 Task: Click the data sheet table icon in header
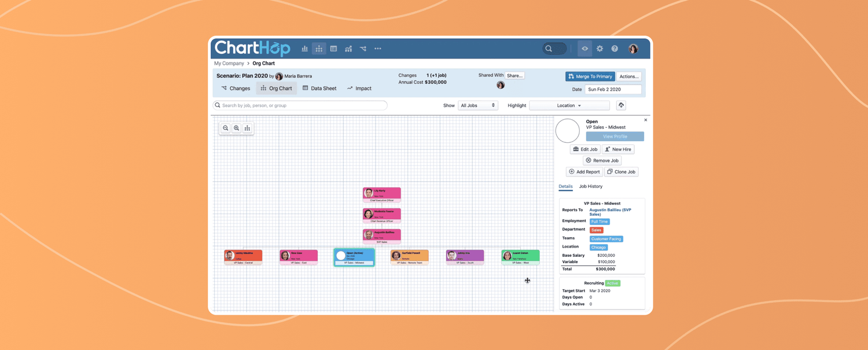[334, 49]
